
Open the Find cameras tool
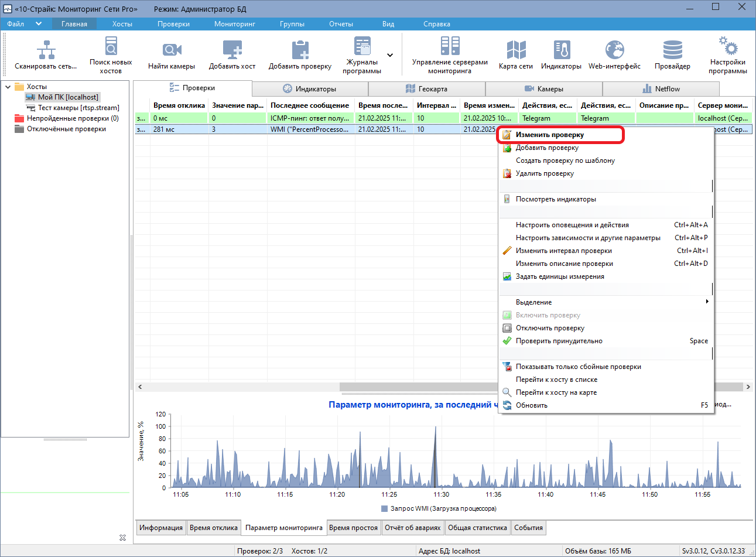click(172, 51)
